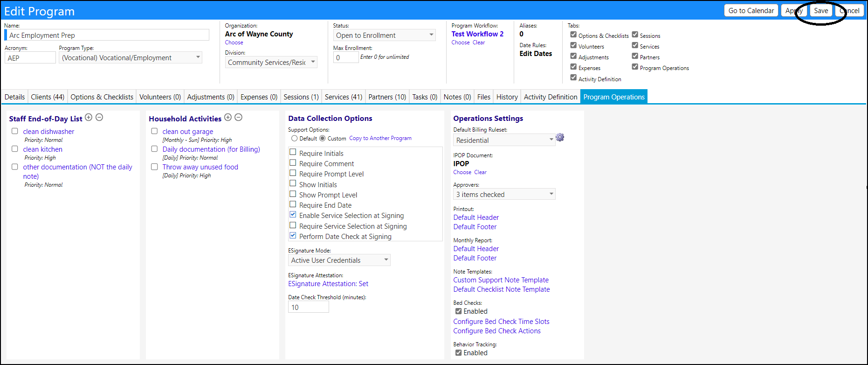Open the Approvers dropdown with 3 items checked

504,194
